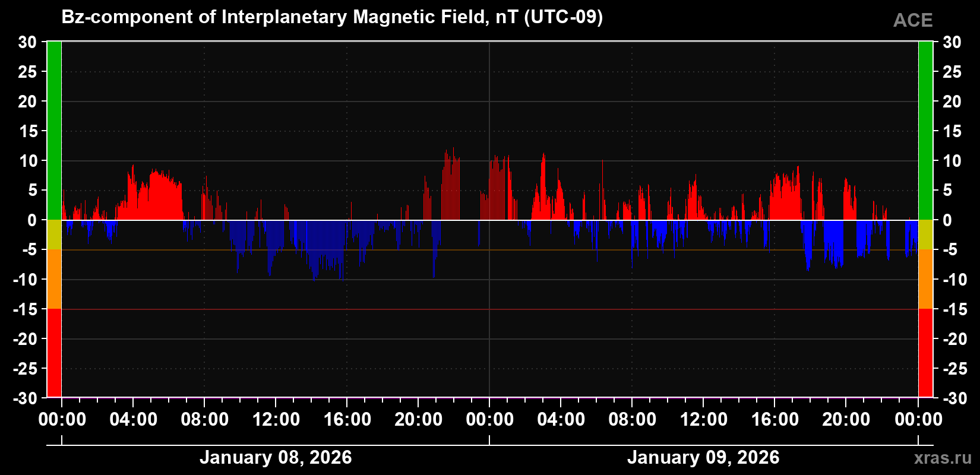This screenshot has width=980, height=475.
Task: Click the 16:00 tick label under January 09
Action: pyautogui.click(x=774, y=420)
